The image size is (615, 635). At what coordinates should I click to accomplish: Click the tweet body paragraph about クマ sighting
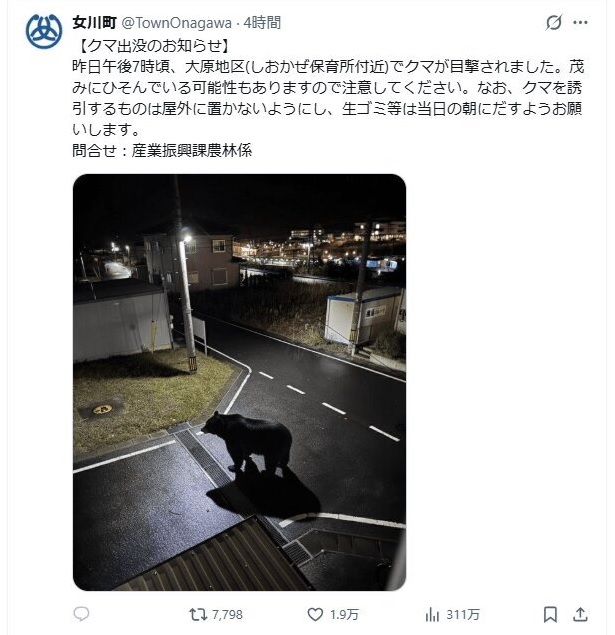pos(328,98)
